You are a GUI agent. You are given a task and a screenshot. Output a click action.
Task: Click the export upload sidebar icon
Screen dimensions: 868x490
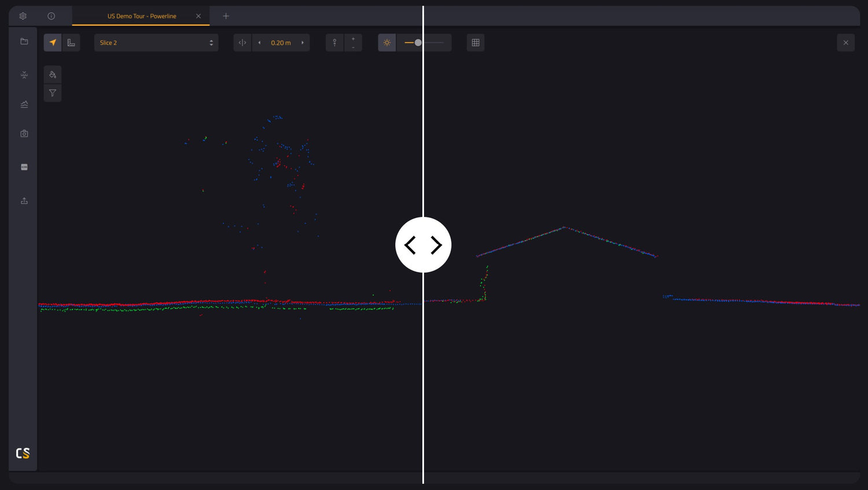coord(24,201)
